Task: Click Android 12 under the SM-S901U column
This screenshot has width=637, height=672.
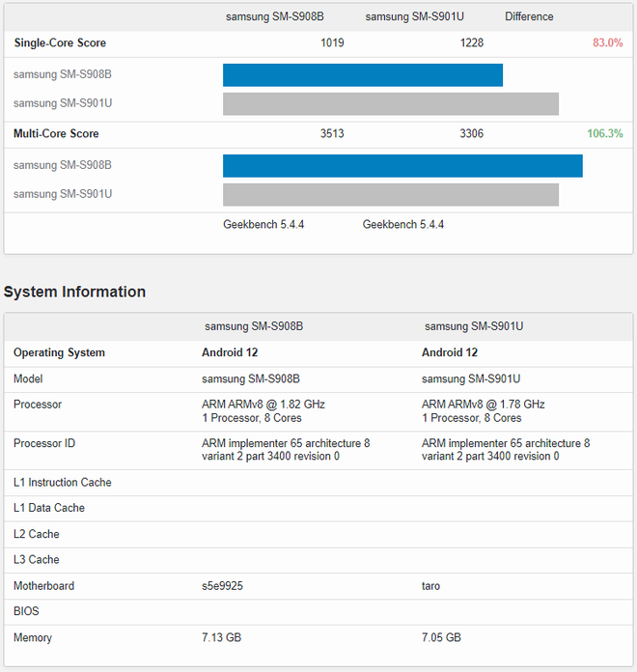Action: (x=450, y=352)
